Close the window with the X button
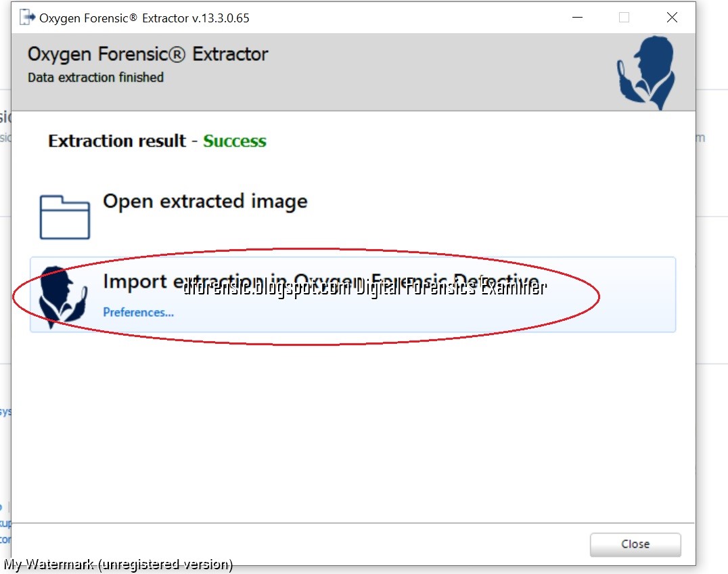The height and width of the screenshot is (574, 728). click(x=671, y=18)
